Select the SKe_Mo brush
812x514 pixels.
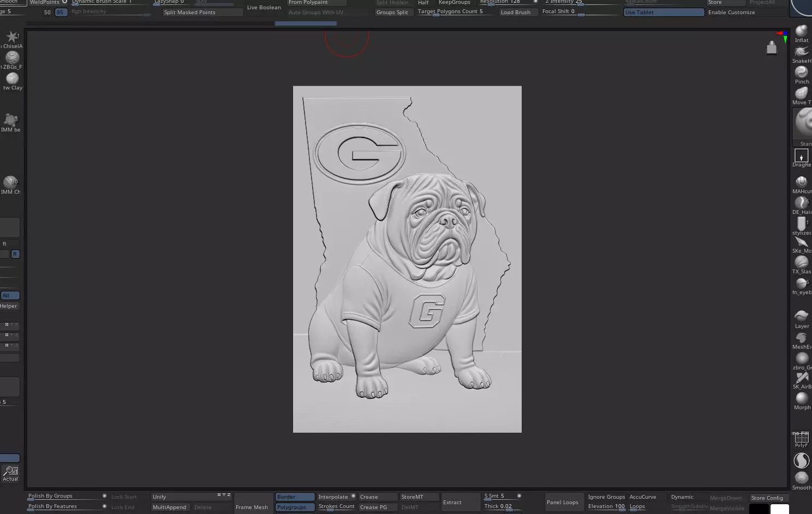801,244
